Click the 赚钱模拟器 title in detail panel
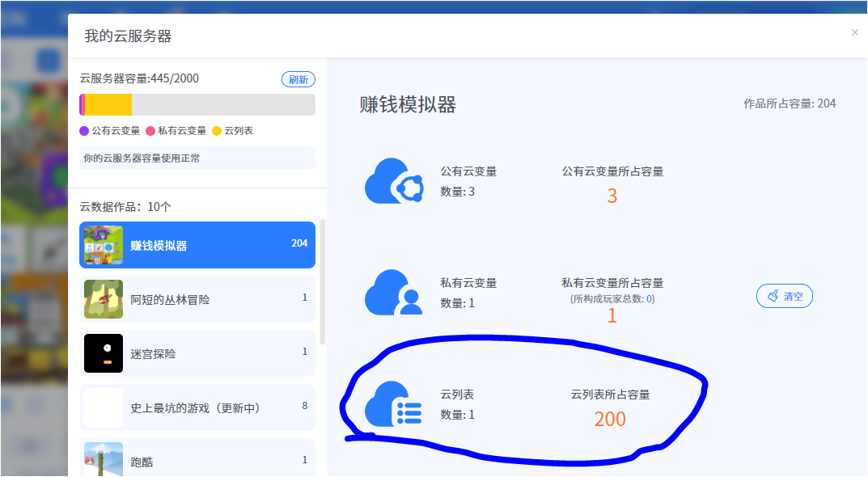The height and width of the screenshot is (477, 868). (408, 104)
